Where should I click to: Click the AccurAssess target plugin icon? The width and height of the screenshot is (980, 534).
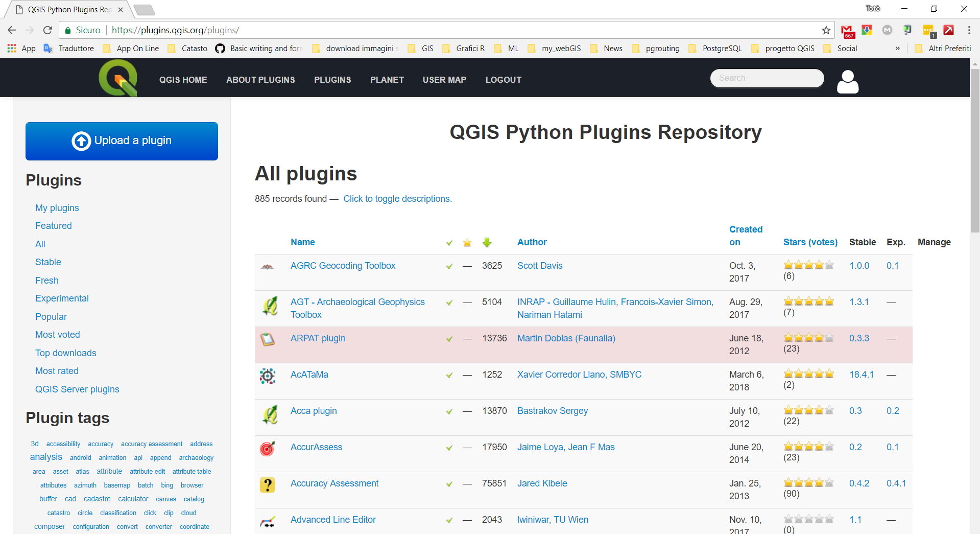[x=268, y=448]
